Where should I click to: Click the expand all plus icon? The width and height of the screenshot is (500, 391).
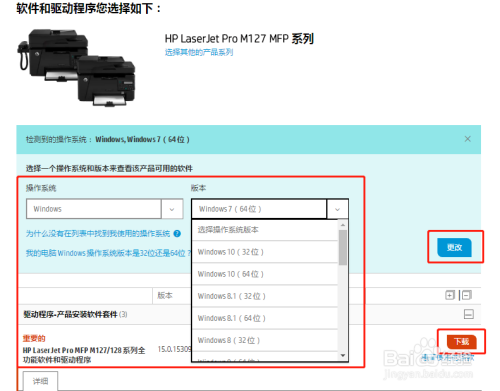pos(450,295)
